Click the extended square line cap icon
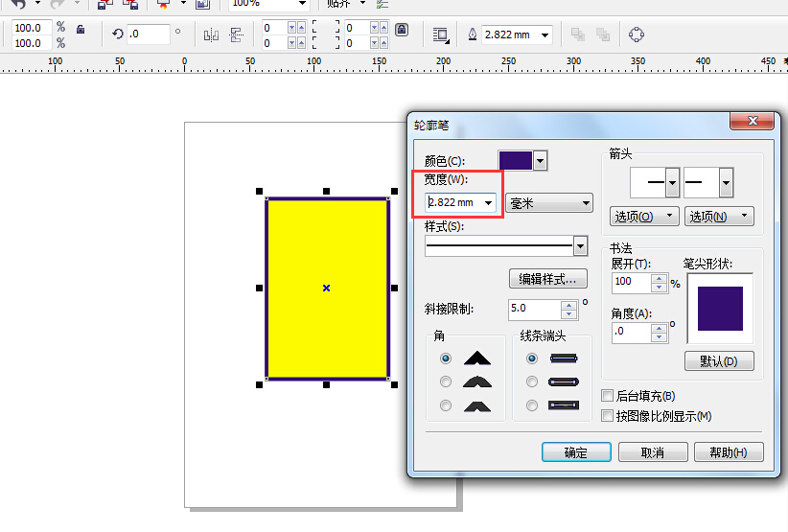 point(564,405)
